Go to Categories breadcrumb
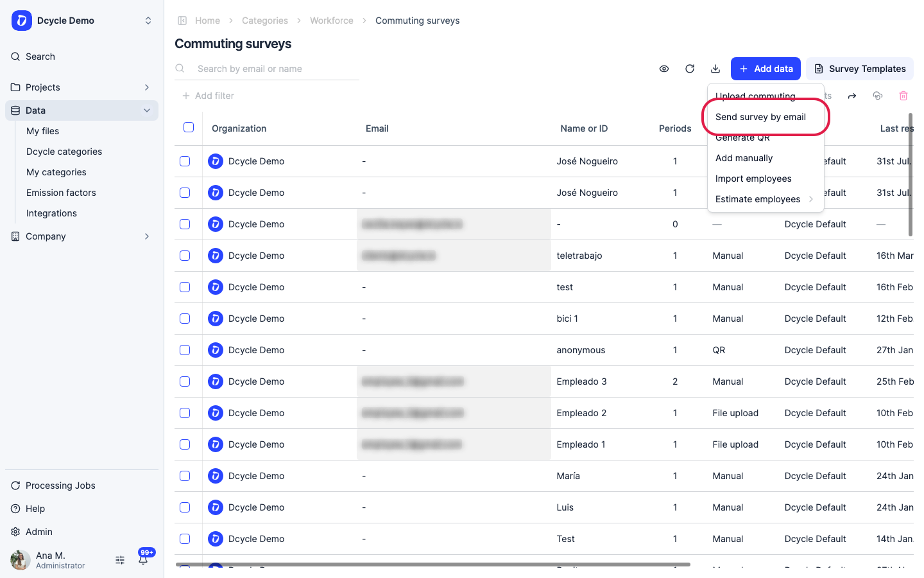This screenshot has width=924, height=578. (x=265, y=21)
